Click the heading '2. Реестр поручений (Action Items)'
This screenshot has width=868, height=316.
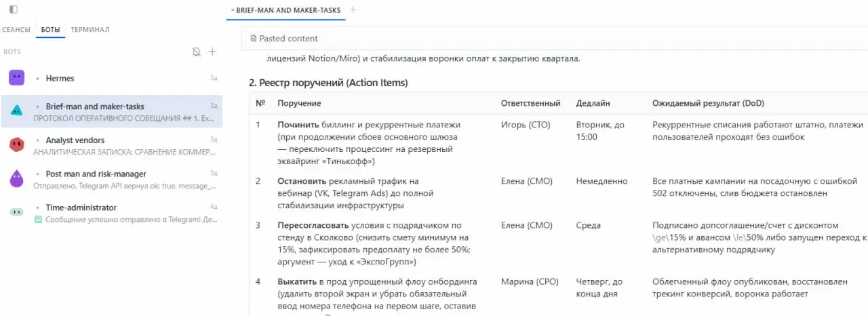(x=328, y=83)
